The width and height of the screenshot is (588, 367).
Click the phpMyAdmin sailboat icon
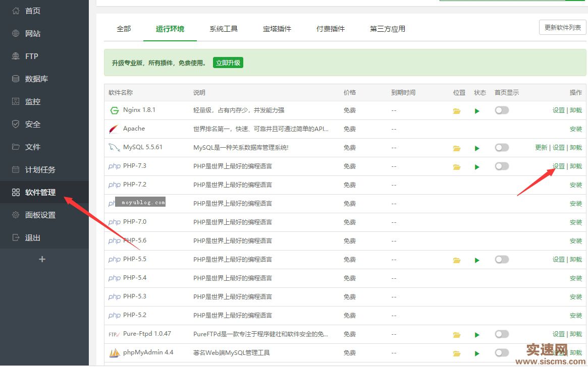click(x=114, y=353)
